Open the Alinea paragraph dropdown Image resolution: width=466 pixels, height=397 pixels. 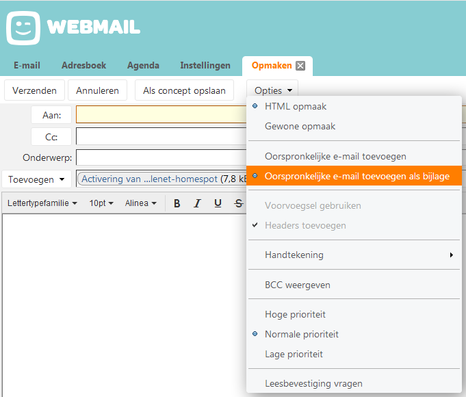(x=141, y=203)
